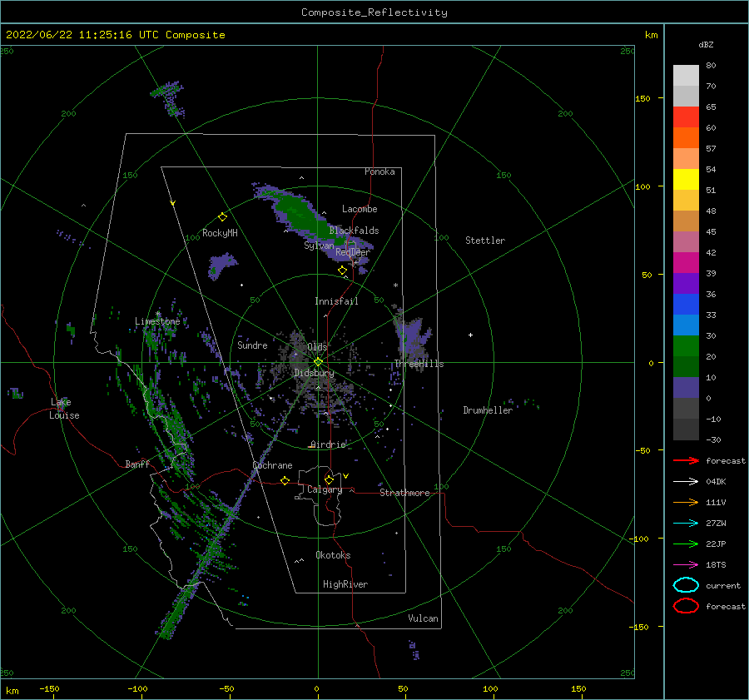Click the ThreeHills town label

pos(419,364)
